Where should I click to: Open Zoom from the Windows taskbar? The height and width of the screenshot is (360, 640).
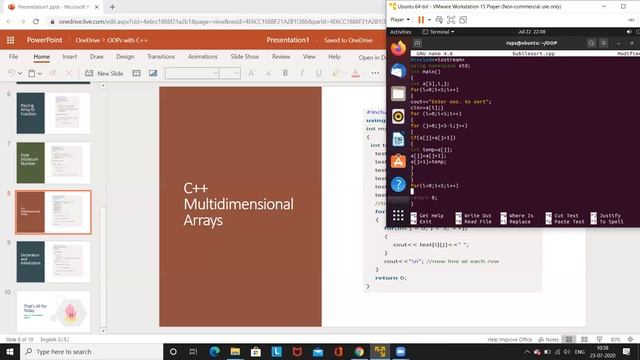tap(400, 351)
